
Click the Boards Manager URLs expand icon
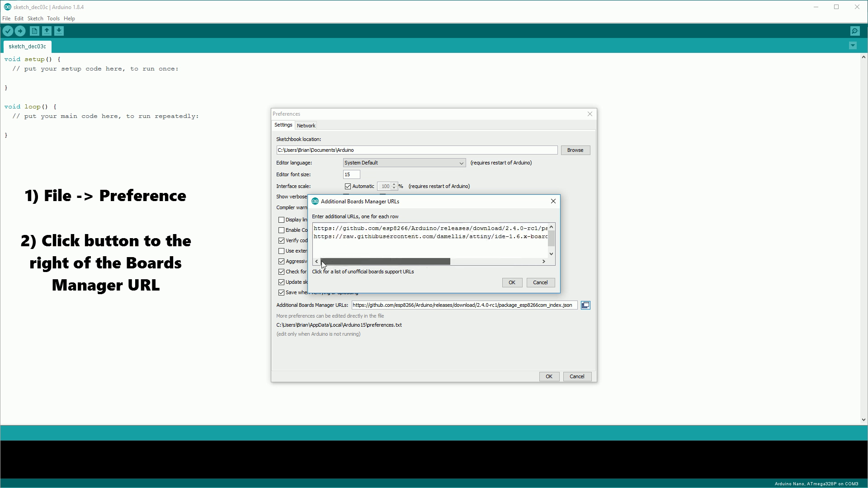coord(585,305)
